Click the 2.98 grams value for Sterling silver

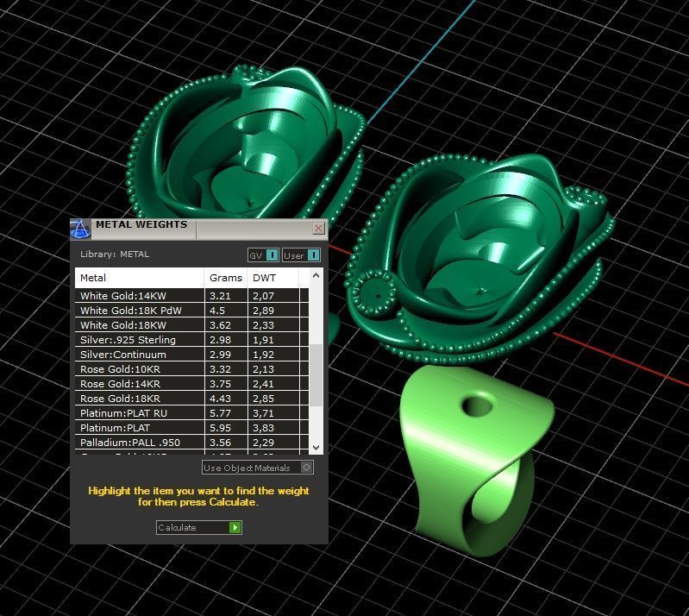220,340
